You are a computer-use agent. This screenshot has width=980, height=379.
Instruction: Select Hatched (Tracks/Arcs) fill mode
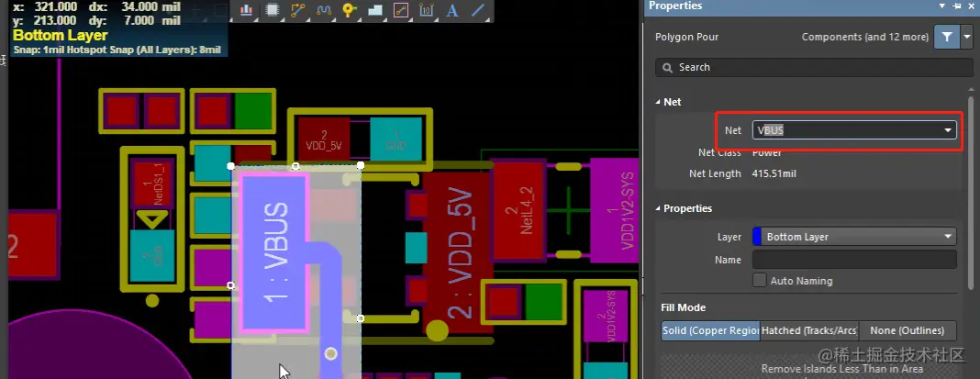[809, 330]
